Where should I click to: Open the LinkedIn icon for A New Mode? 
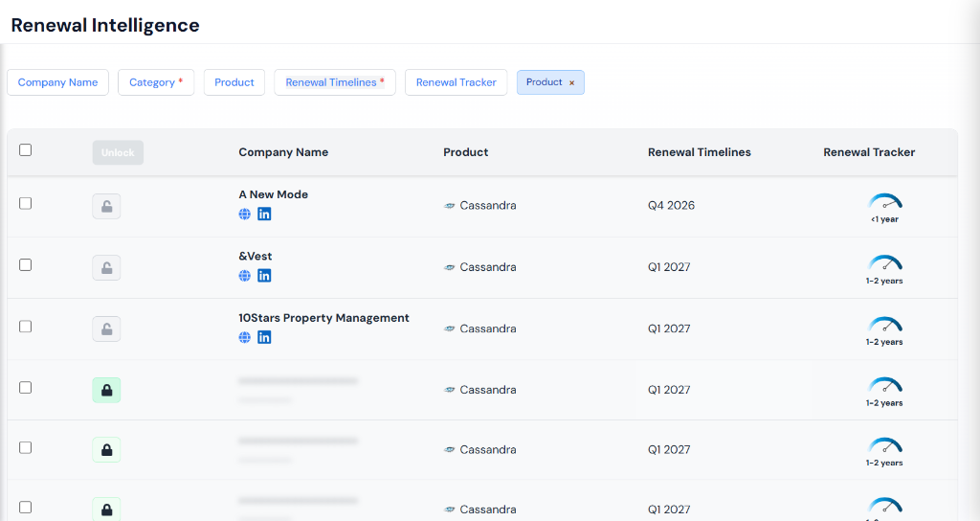pyautogui.click(x=264, y=214)
